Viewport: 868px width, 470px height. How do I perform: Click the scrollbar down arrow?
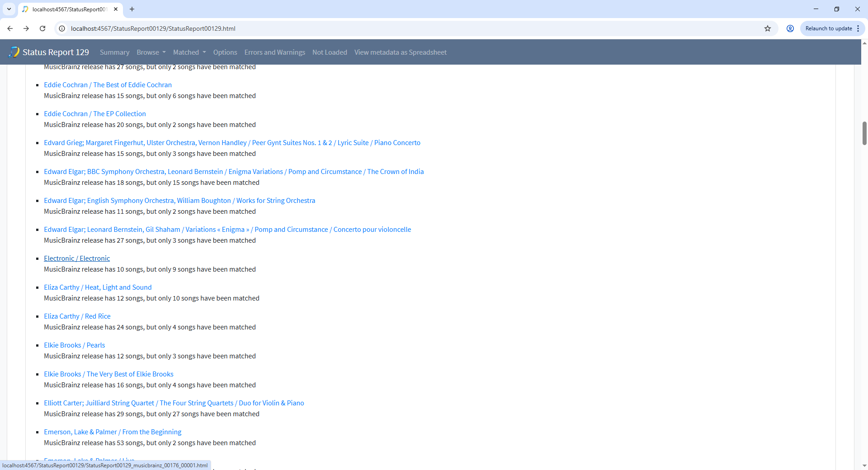[864, 465]
